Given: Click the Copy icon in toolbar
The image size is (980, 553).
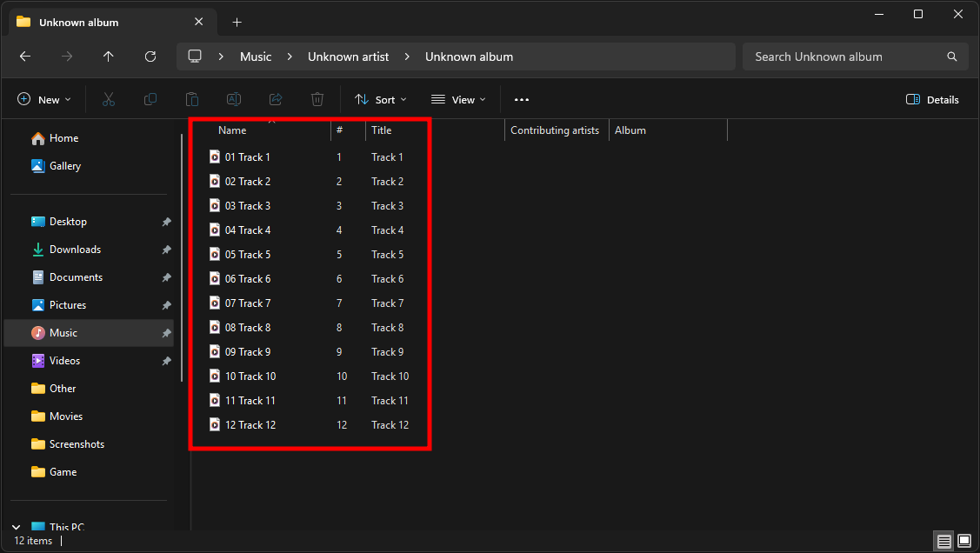Looking at the screenshot, I should click(150, 100).
